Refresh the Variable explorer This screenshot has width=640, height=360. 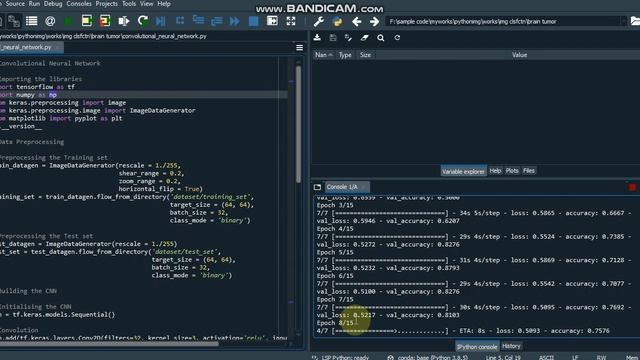[397, 38]
